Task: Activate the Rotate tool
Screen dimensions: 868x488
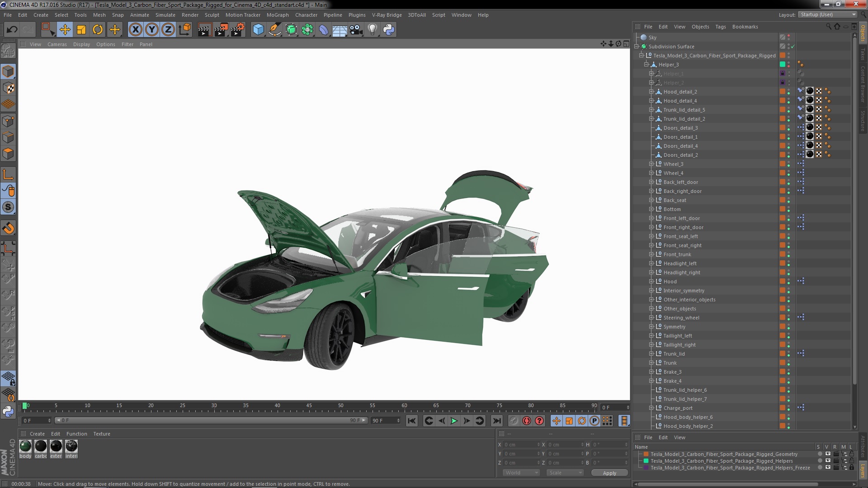Action: point(98,30)
